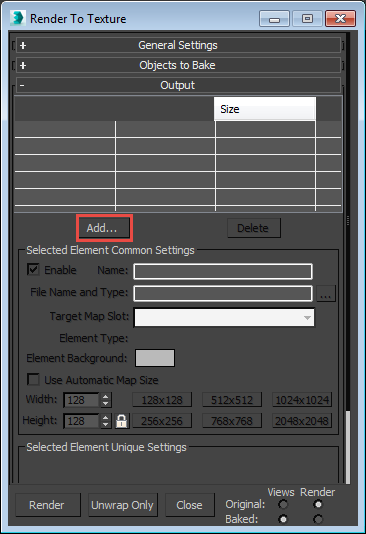The width and height of the screenshot is (366, 534).
Task: Expand the General Settings rollout
Action: [178, 45]
